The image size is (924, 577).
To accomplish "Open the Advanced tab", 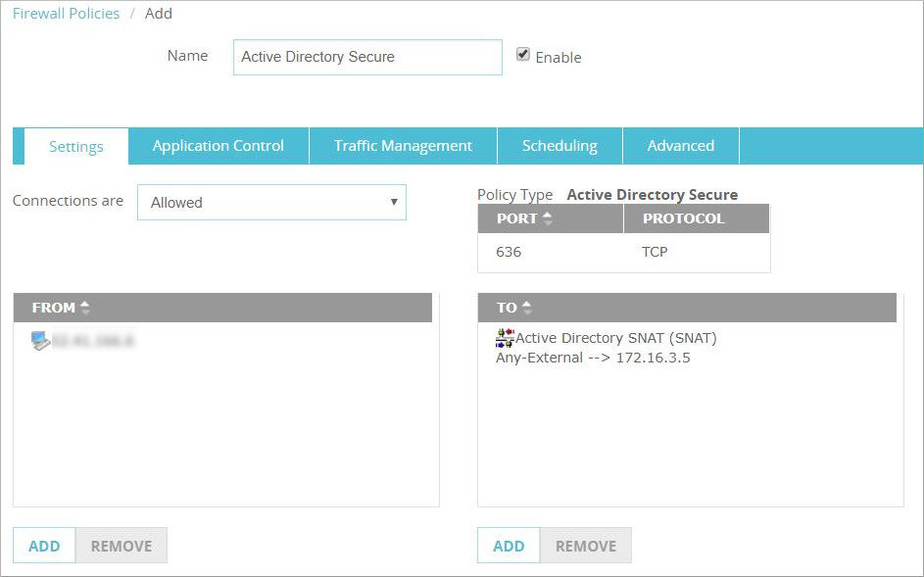I will tap(680, 146).
